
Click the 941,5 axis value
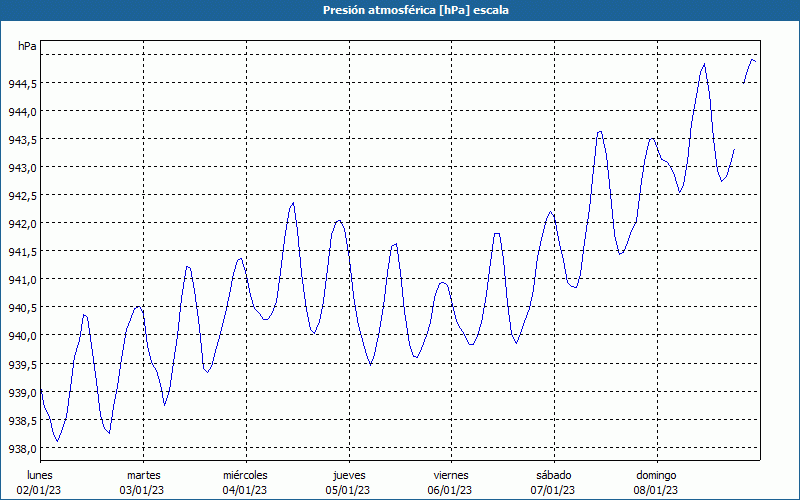click(x=22, y=252)
